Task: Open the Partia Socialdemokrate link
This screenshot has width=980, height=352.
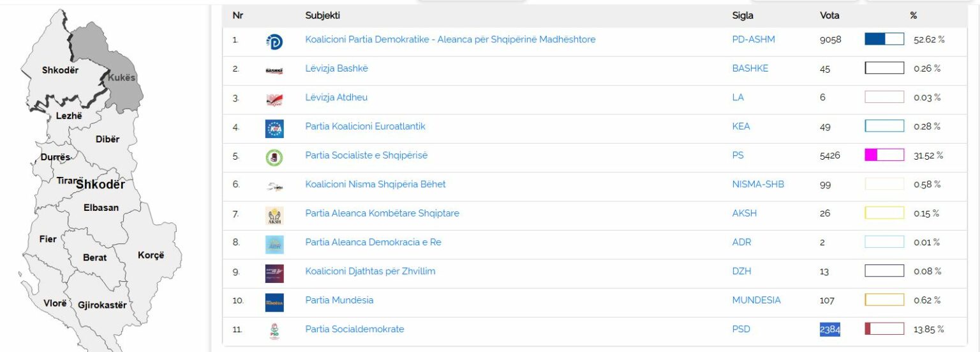Action: (x=355, y=329)
